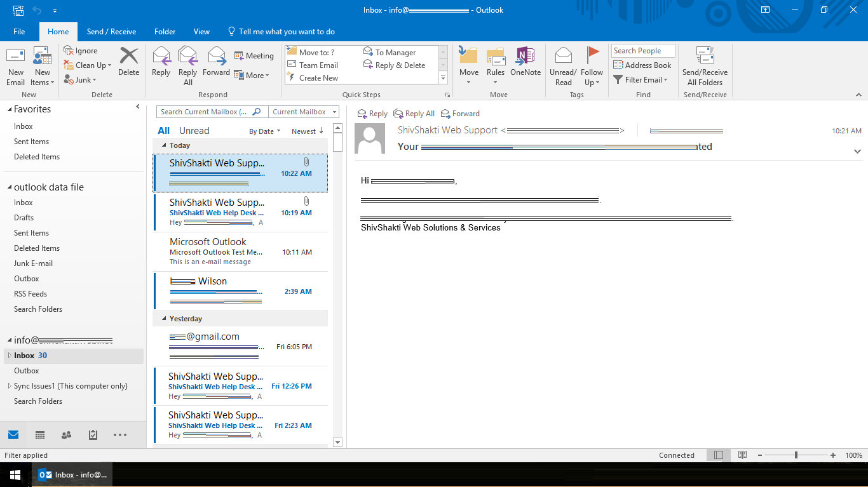Collapse the Today group
The height and width of the screenshot is (487, 868).
(165, 145)
